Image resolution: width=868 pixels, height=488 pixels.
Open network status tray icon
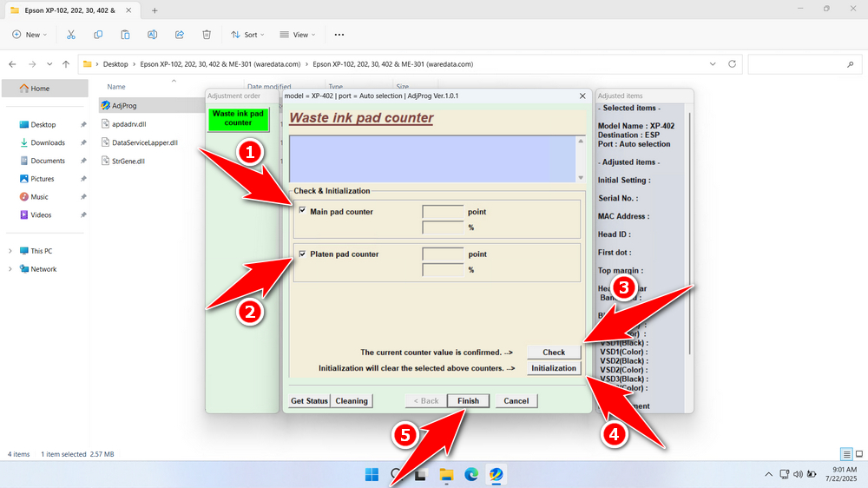[784, 474]
